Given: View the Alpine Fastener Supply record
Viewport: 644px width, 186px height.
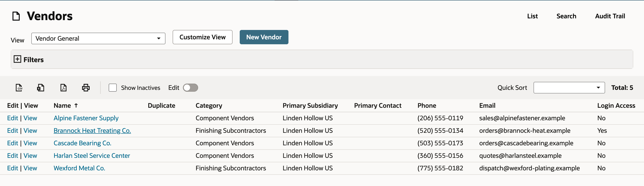Looking at the screenshot, I should pos(30,118).
